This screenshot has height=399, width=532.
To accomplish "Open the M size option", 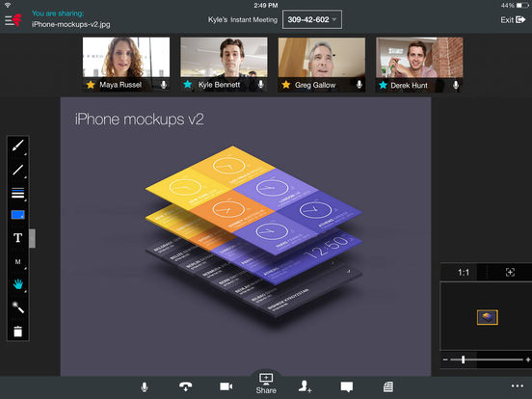I will [17, 261].
